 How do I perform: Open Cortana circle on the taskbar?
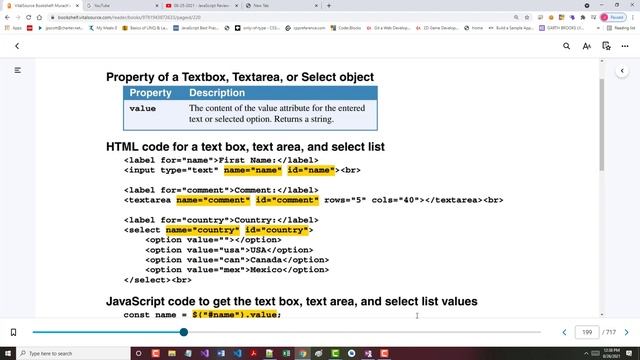click(139, 353)
